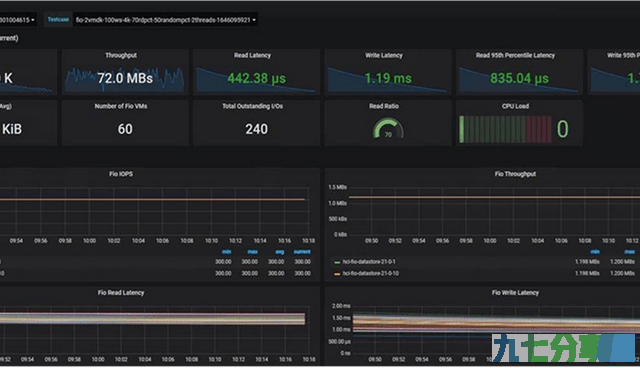Click the Read Latency panel title
640x368 pixels.
pos(252,55)
